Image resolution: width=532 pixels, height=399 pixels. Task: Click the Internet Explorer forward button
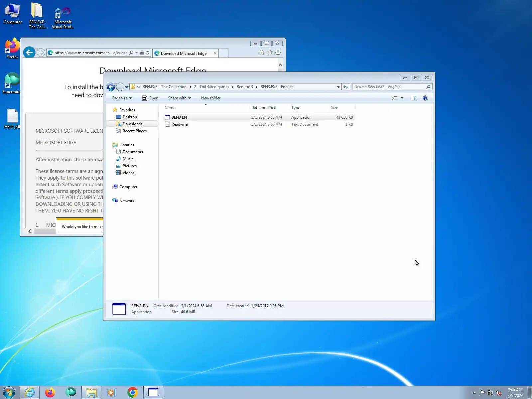41,53
